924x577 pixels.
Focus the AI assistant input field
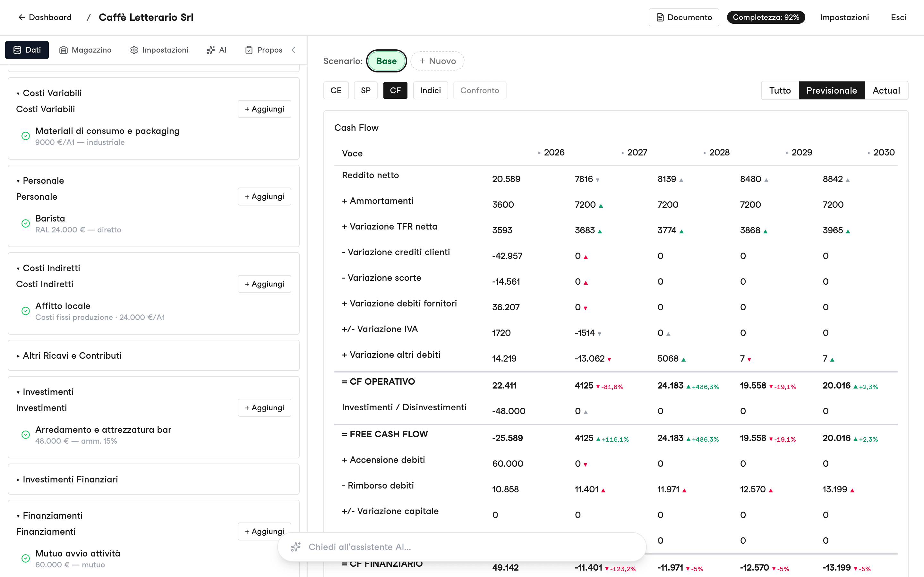pyautogui.click(x=462, y=547)
